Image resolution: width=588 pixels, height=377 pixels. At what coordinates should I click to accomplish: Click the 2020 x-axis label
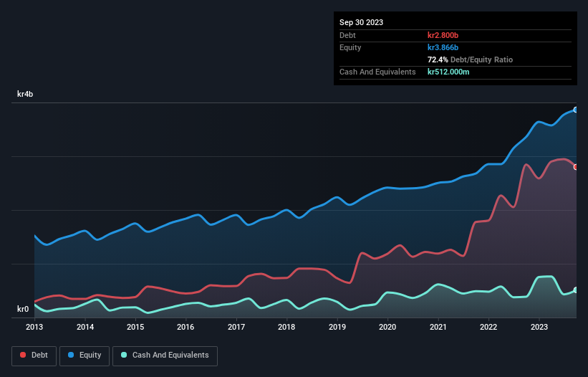(387, 327)
